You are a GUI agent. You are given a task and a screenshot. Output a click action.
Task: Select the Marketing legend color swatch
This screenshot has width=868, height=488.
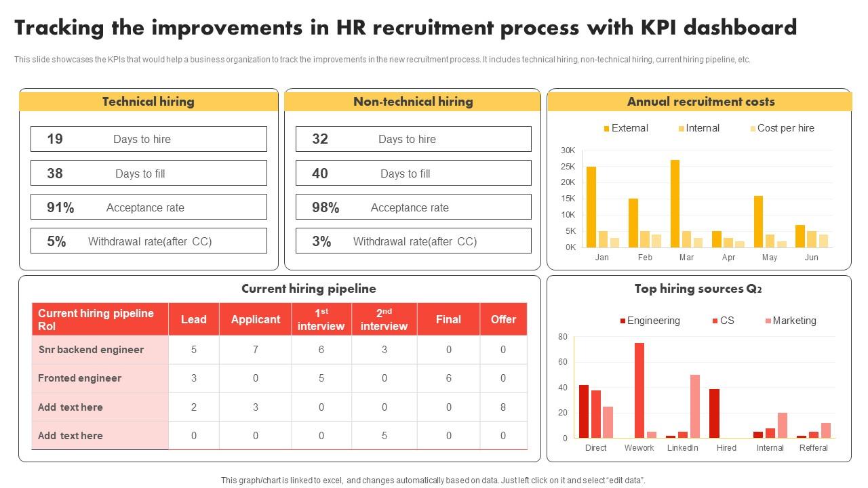768,321
